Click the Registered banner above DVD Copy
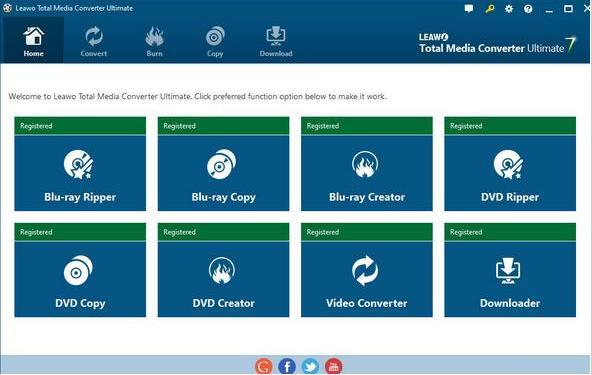This screenshot has height=375, width=592. (x=80, y=232)
